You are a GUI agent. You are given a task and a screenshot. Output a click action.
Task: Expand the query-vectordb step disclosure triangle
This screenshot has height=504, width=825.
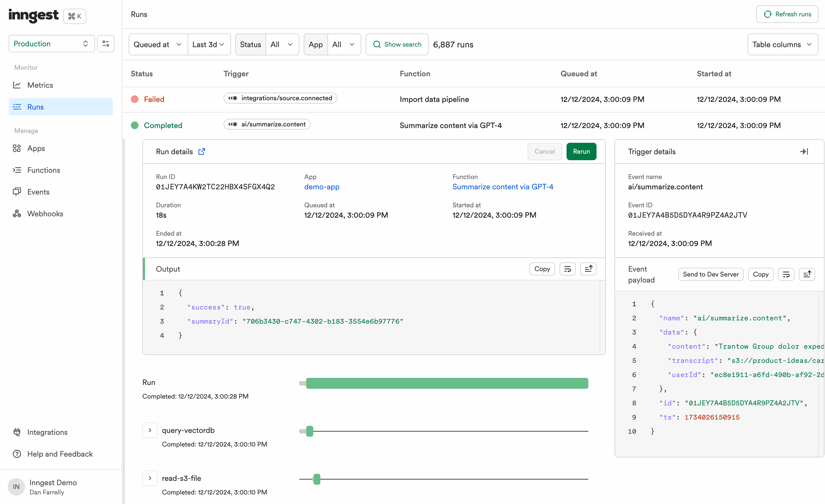pos(150,430)
